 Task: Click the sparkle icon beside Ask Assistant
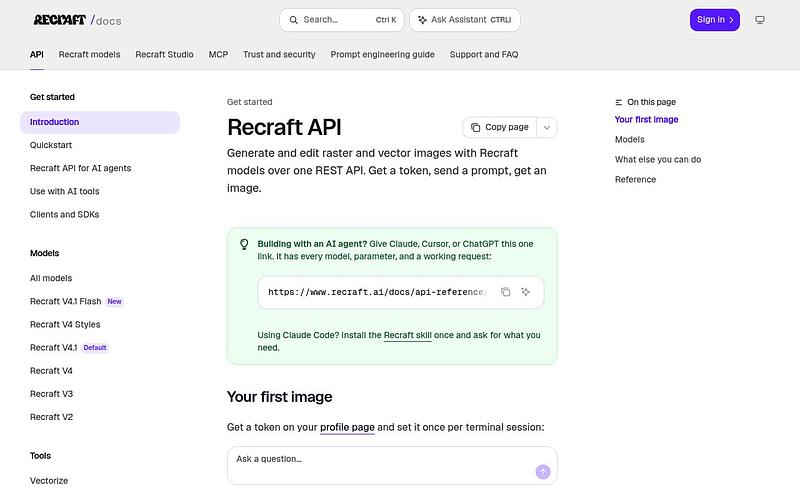[422, 20]
